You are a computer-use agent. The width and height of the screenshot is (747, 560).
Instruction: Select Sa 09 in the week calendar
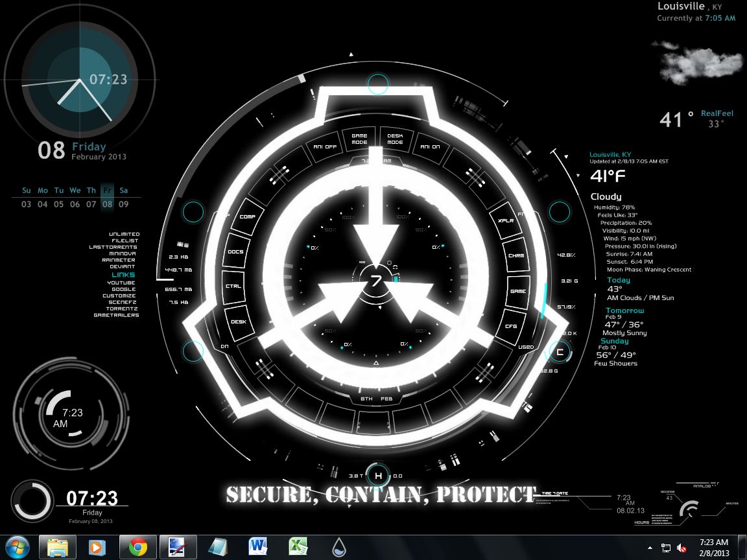pyautogui.click(x=123, y=197)
